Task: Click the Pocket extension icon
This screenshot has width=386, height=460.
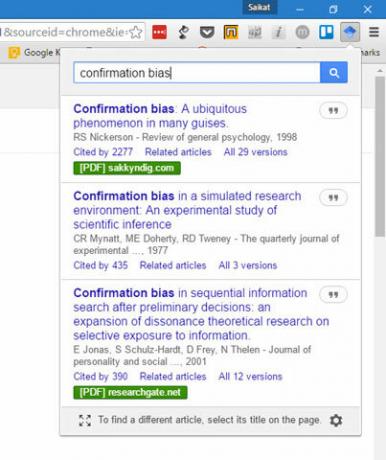Action: pos(207,32)
